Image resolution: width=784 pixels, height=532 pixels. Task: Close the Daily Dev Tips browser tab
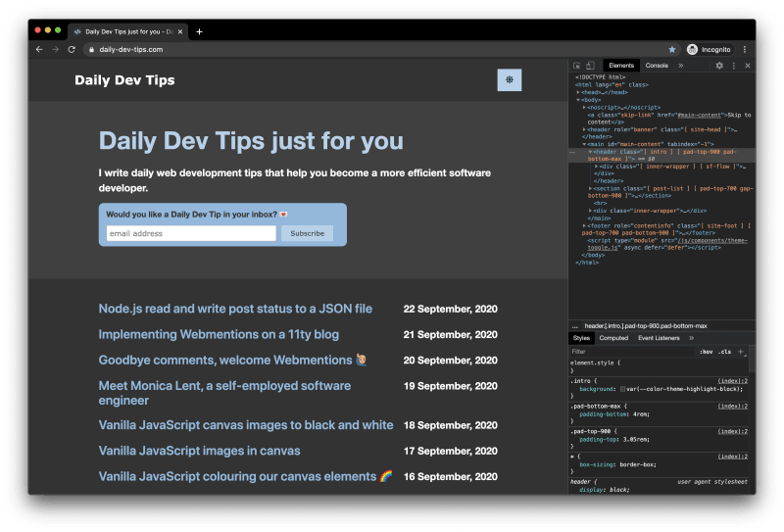(x=180, y=31)
